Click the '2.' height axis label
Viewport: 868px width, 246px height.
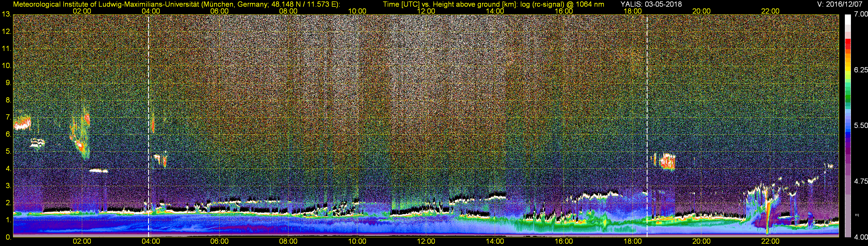pyautogui.click(x=9, y=203)
